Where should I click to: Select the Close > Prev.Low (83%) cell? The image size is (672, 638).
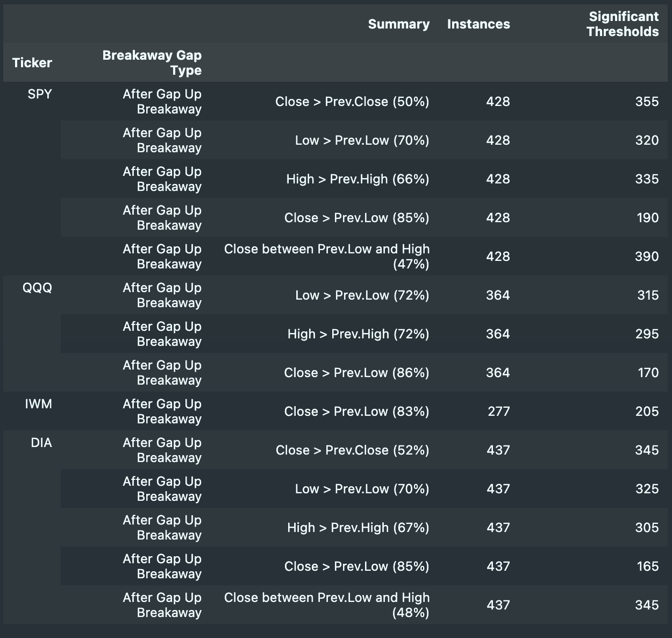tap(356, 412)
